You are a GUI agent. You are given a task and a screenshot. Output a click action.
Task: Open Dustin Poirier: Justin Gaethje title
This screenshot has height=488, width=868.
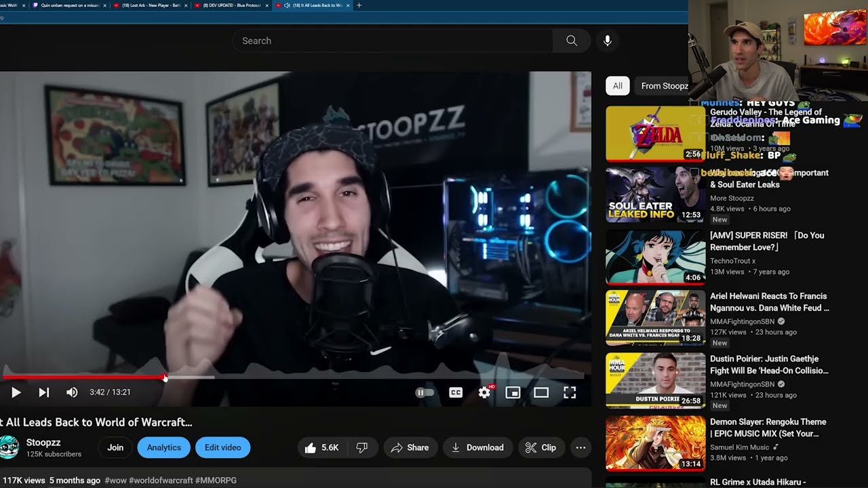[769, 365]
